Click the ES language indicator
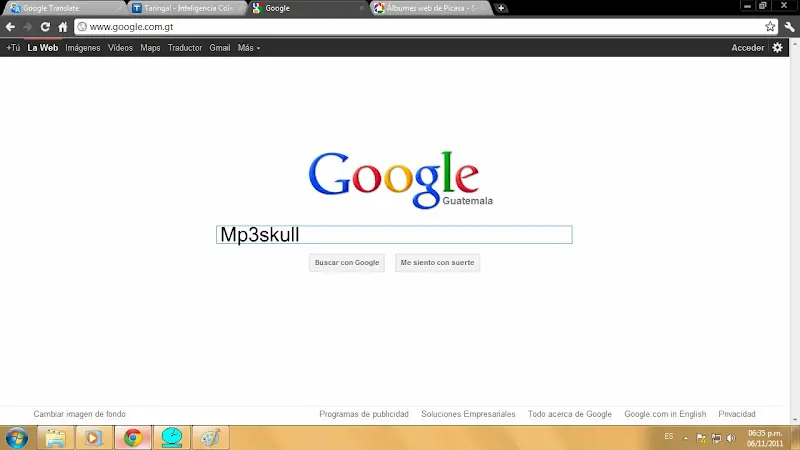800x450 pixels. [x=669, y=437]
